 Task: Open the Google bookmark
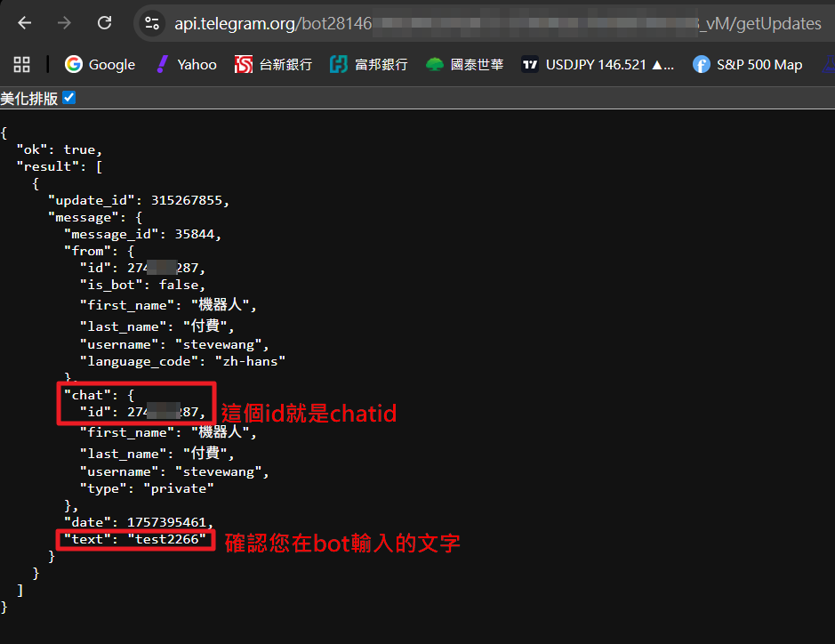(x=100, y=64)
